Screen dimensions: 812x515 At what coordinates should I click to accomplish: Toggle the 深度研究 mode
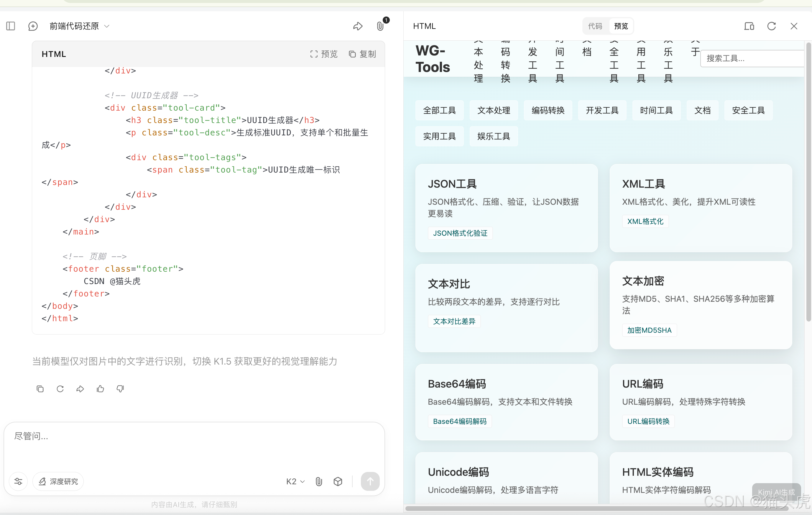58,481
